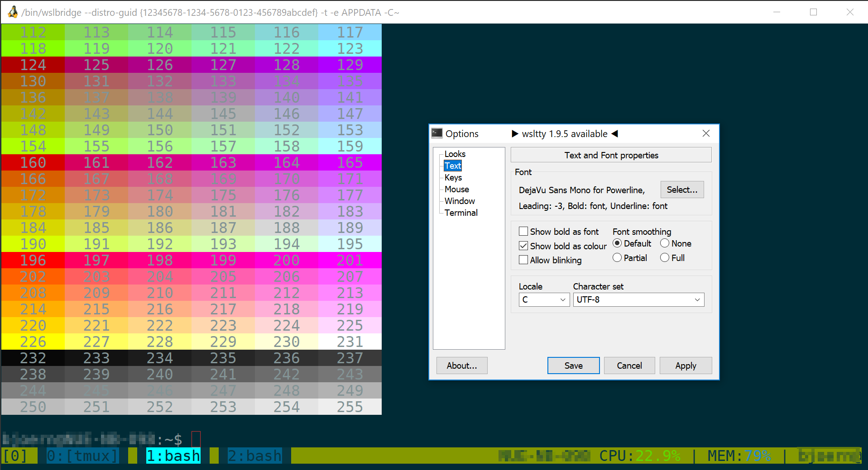Uncheck Show bold as colour

tap(523, 246)
